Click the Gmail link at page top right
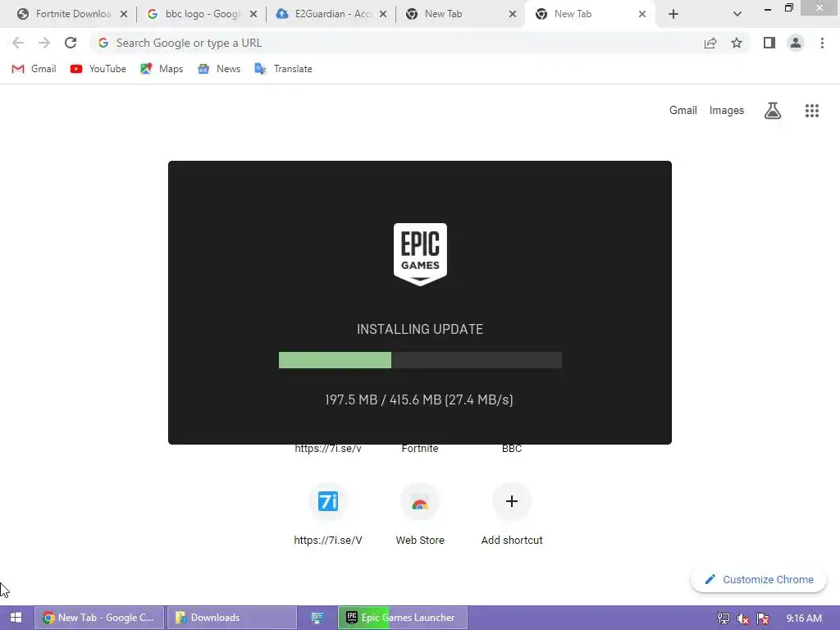840x630 pixels. [683, 111]
